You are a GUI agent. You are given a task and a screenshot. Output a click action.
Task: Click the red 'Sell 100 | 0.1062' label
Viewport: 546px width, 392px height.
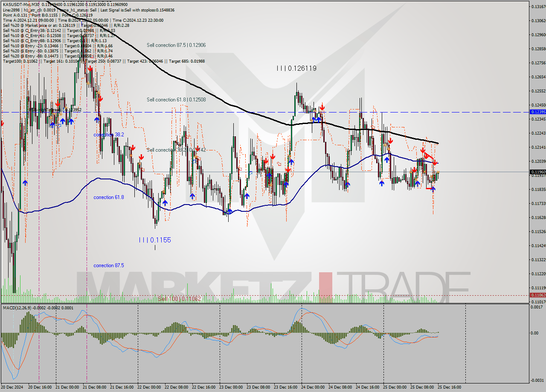coord(179,299)
